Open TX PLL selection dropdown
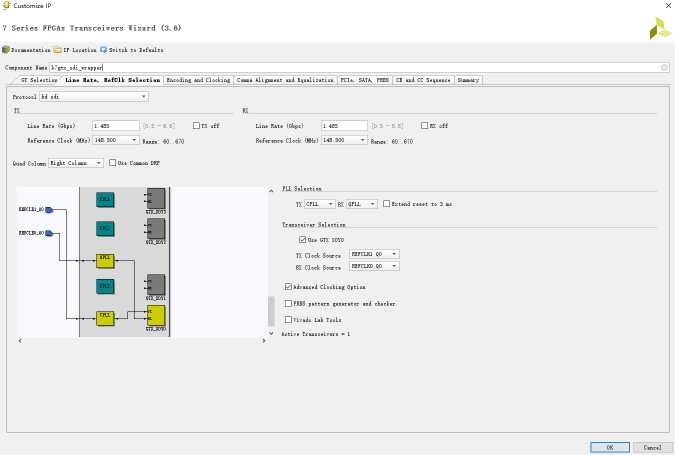The width and height of the screenshot is (675, 455). [319, 204]
